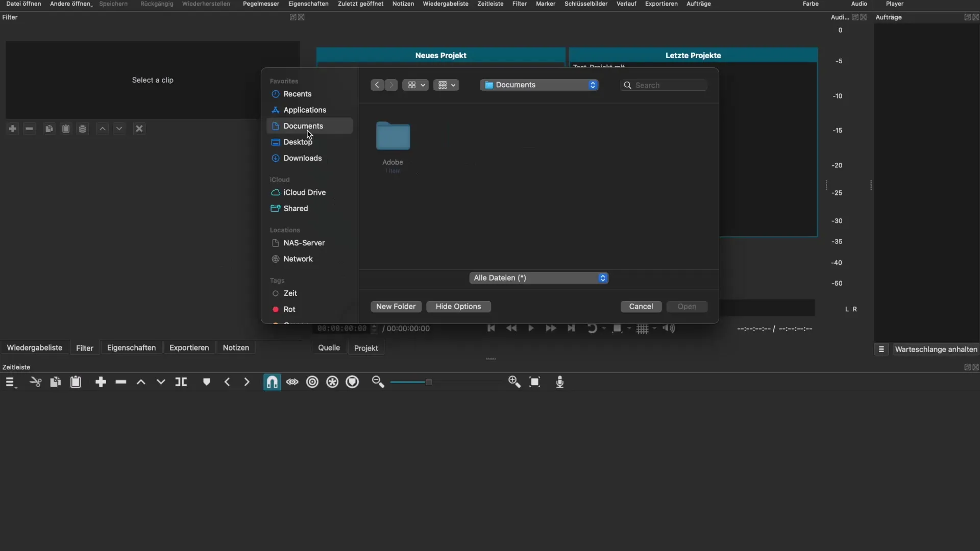Image resolution: width=980 pixels, height=551 pixels.
Task: Add a filter with plus icon
Action: tap(13, 129)
